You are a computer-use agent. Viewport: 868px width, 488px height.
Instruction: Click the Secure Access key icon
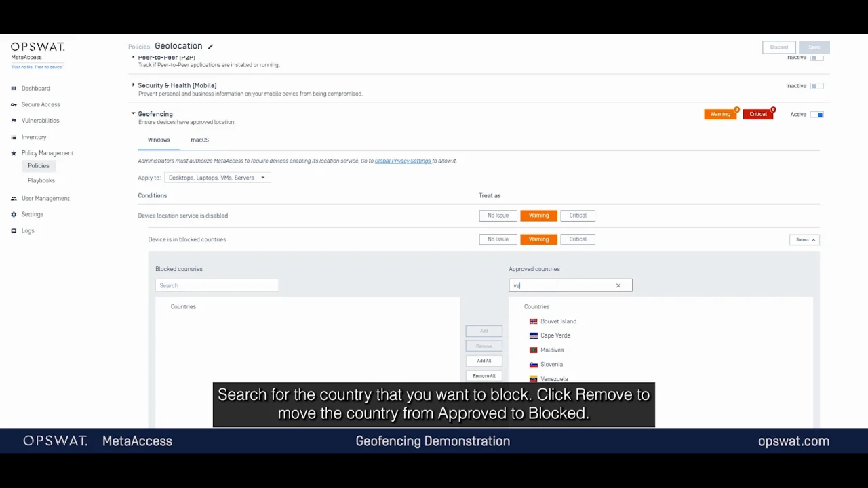14,105
